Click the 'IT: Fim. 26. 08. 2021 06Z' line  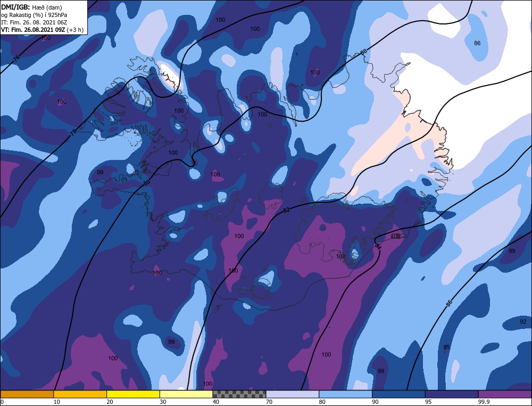click(34, 22)
